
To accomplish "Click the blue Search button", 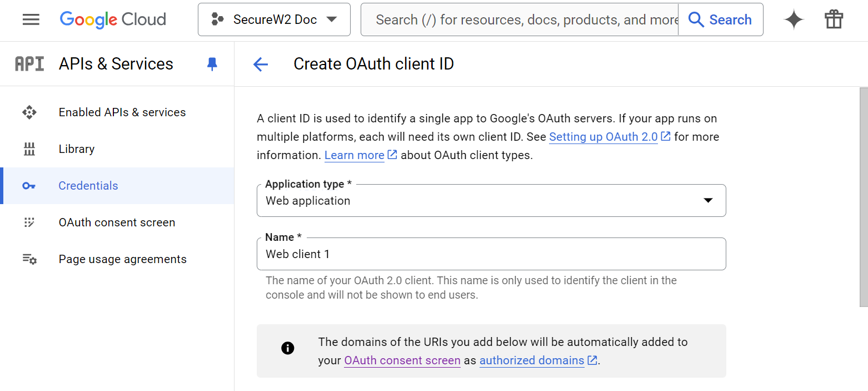I will [x=720, y=19].
